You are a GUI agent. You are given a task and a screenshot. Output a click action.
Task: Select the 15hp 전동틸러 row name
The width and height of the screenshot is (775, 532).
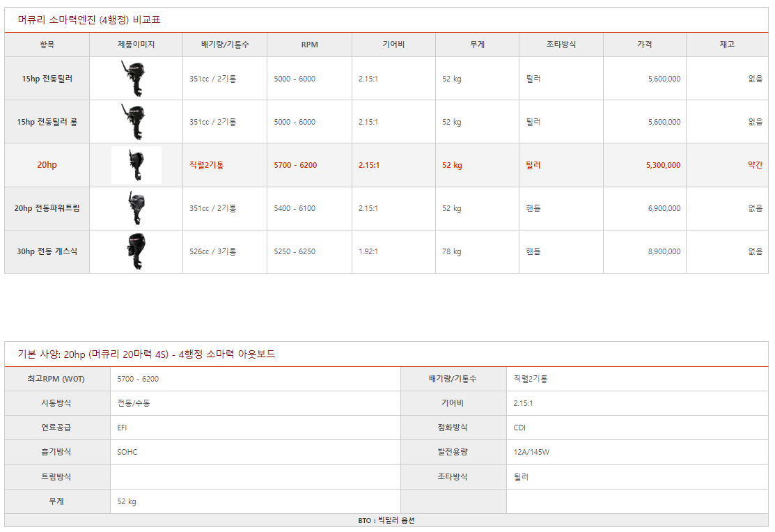tap(47, 79)
